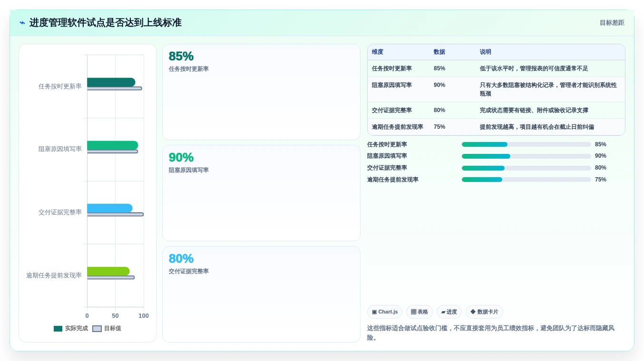Click the sky-blue 交付证据完整率 chart bar
The width and height of the screenshot is (644, 361).
click(x=110, y=208)
